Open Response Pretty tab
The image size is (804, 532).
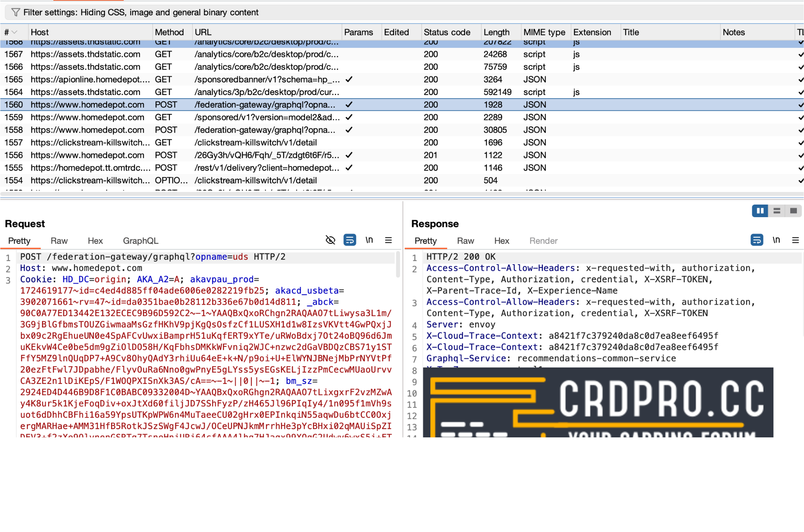point(426,241)
